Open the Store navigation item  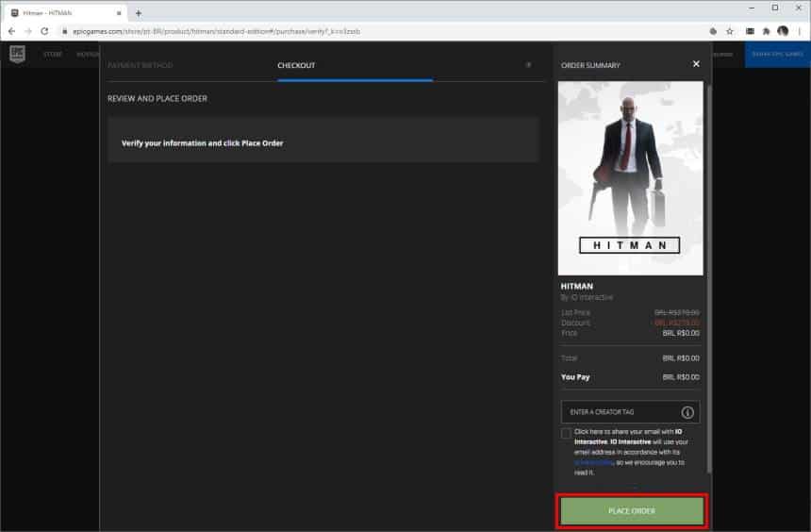52,54
